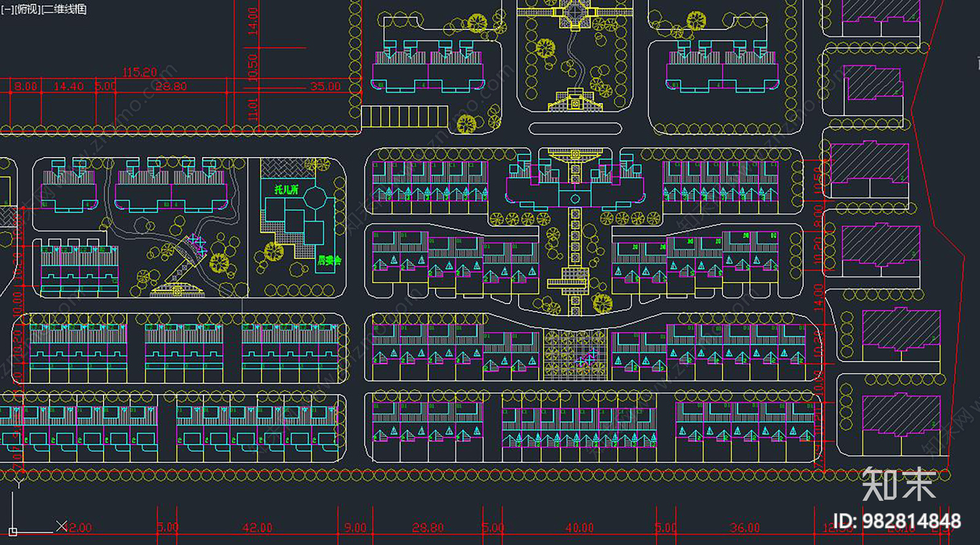Select the 35.00 dimension text
The width and height of the screenshot is (980, 545).
pyautogui.click(x=325, y=86)
